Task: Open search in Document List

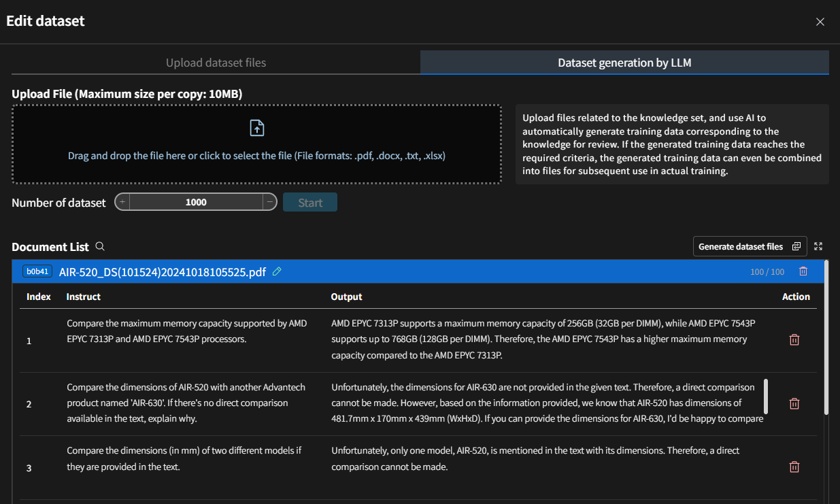Action: point(100,247)
